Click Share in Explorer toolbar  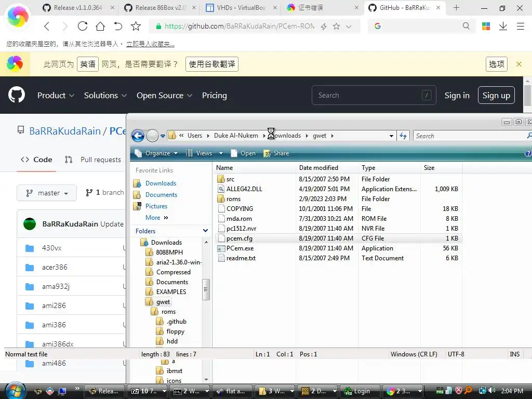tap(276, 153)
